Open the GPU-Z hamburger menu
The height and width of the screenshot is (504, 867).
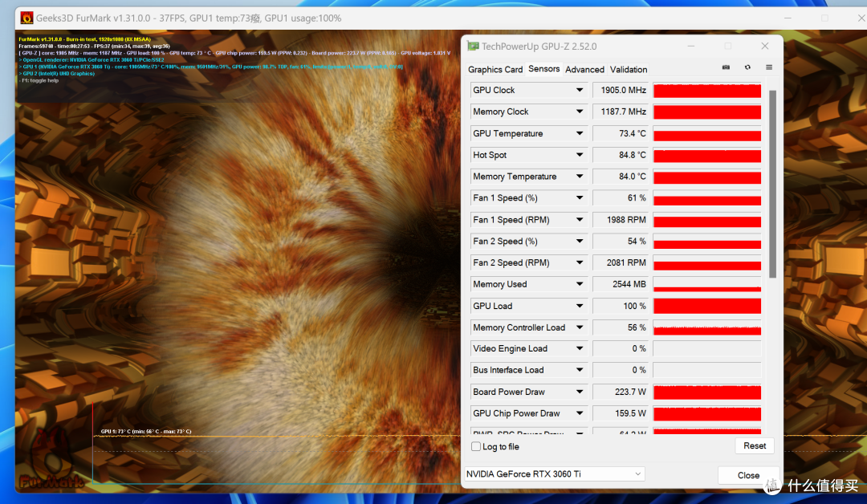click(768, 67)
